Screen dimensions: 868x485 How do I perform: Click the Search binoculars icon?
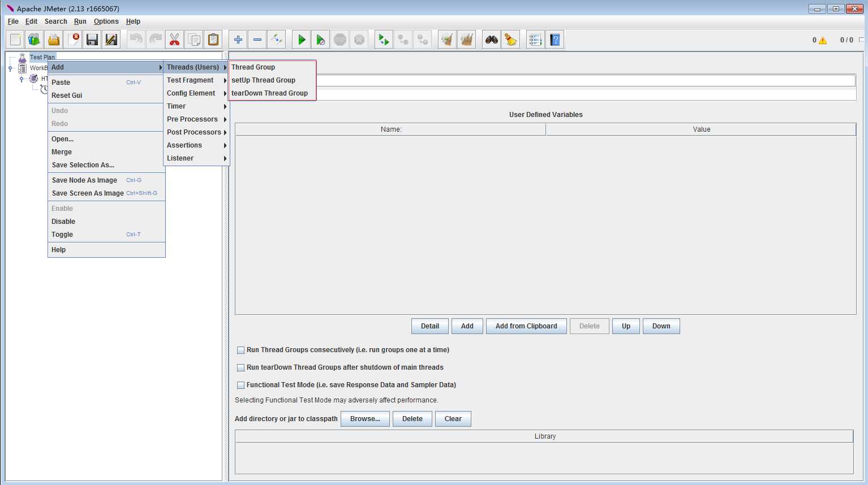[492, 40]
